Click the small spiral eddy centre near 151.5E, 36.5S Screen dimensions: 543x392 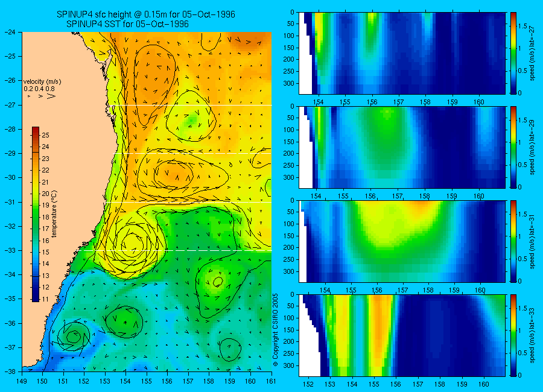pos(73,337)
